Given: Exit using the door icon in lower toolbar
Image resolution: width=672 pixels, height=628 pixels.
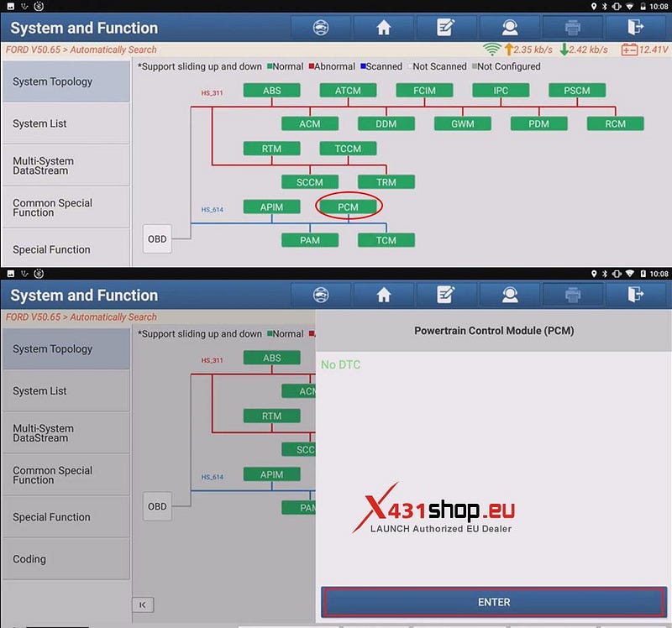Looking at the screenshot, I should [x=636, y=295].
